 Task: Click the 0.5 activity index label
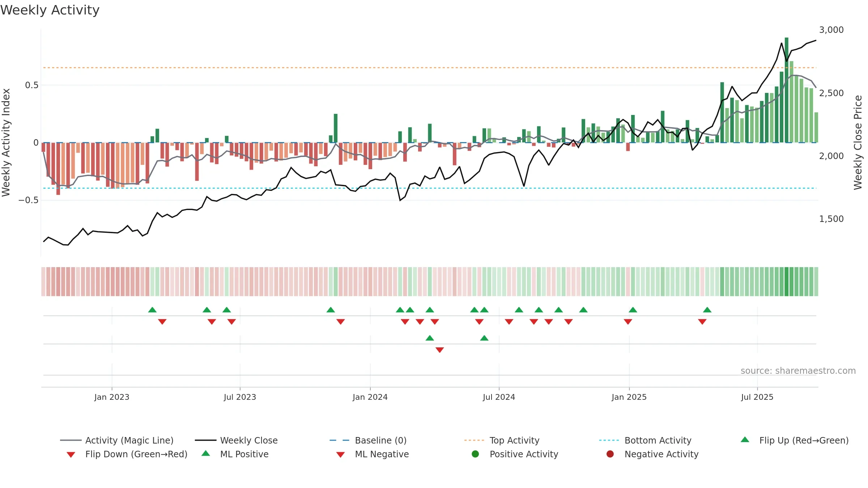point(31,85)
